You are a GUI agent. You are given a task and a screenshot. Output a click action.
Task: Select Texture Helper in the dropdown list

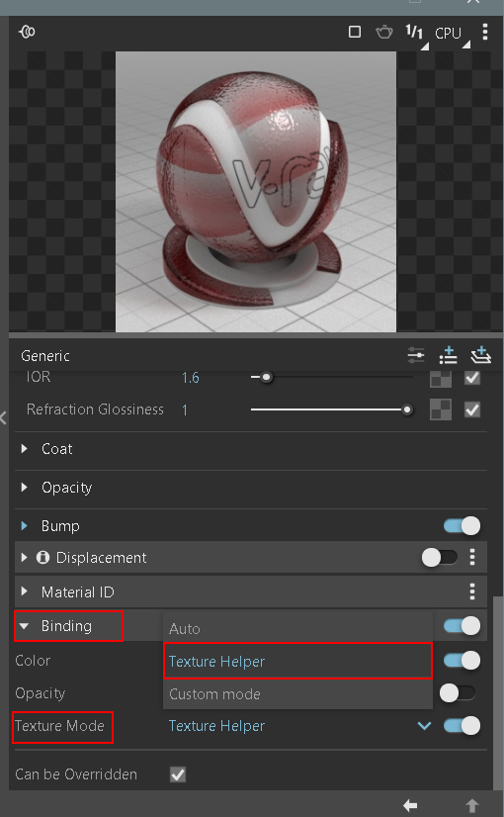pos(297,661)
